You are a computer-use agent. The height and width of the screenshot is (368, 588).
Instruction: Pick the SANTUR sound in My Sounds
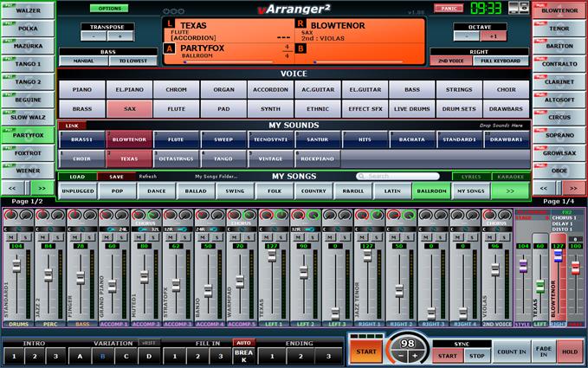pyautogui.click(x=316, y=139)
